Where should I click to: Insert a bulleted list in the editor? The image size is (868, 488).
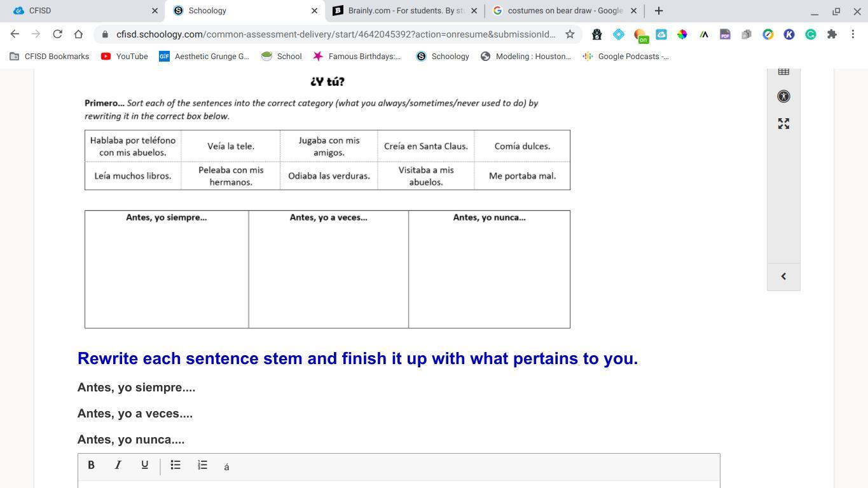(176, 465)
